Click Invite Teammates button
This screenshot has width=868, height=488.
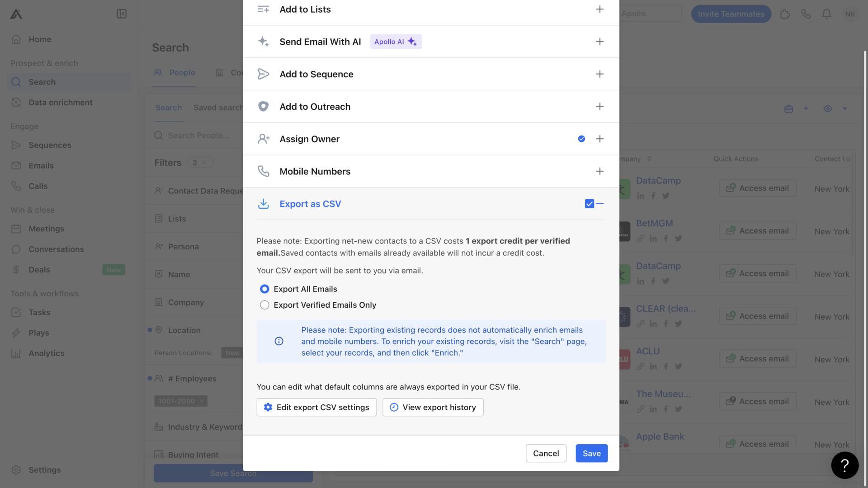[731, 14]
